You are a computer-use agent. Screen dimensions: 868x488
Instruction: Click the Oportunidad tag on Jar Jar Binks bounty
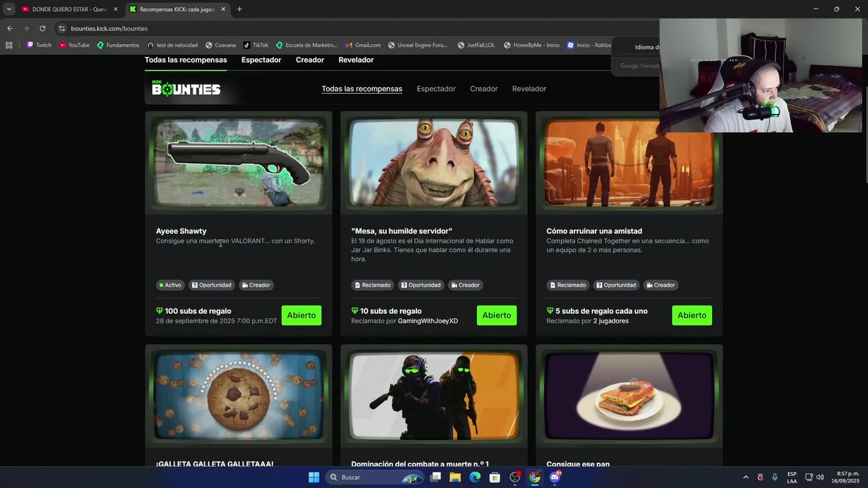coord(421,285)
